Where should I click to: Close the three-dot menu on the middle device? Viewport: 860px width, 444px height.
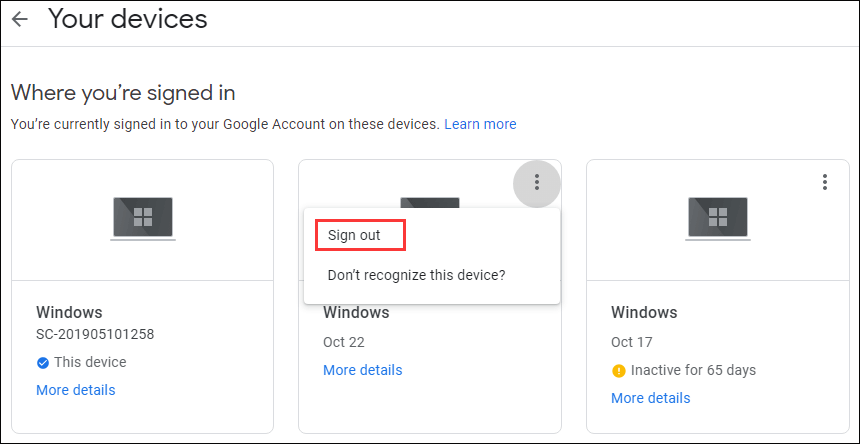click(537, 182)
